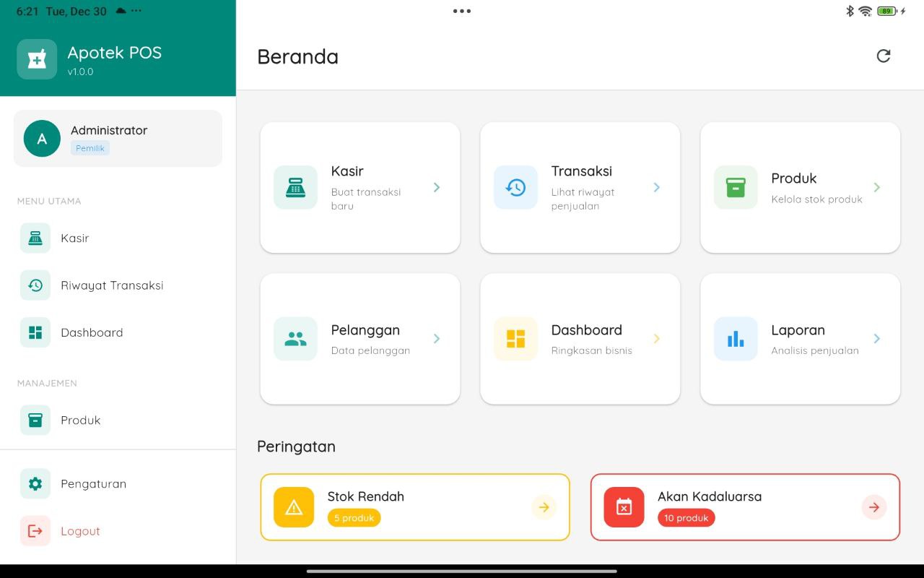Click the Pemilik role badge
Viewport: 924px width, 578px height.
point(90,147)
